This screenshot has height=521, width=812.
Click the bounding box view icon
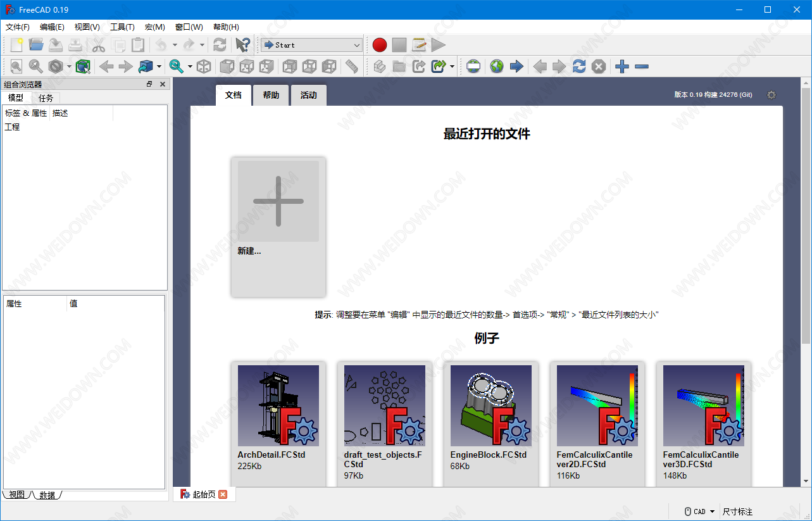pos(83,66)
